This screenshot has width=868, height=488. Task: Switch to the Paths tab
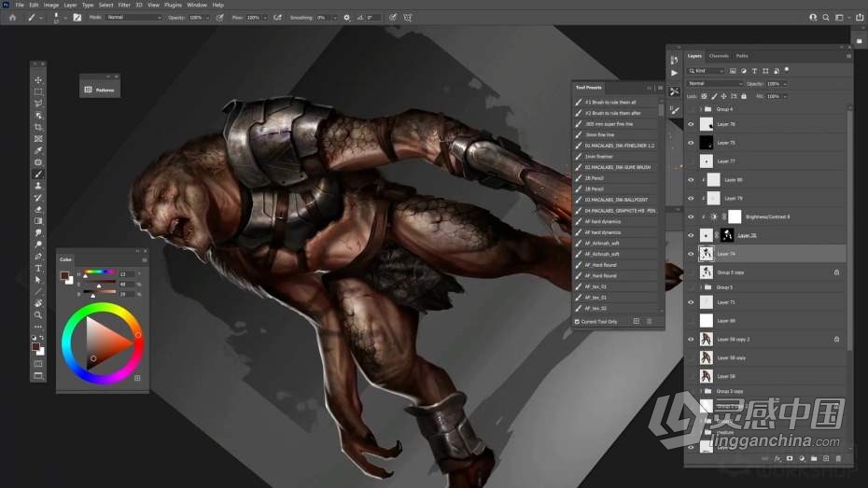pos(742,56)
